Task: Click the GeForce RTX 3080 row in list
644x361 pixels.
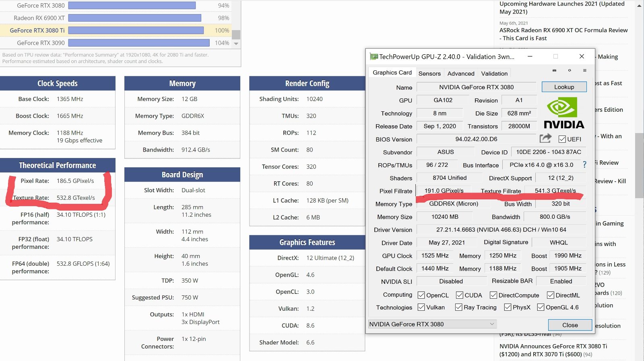Action: (115, 6)
